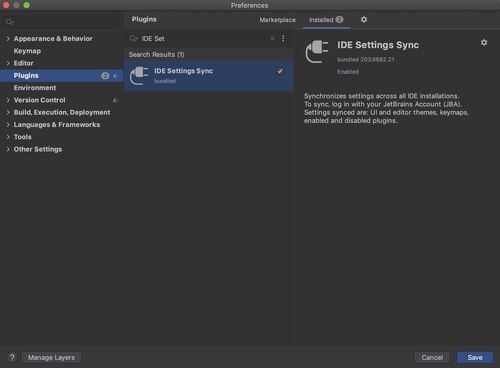Click the update count badge on Plugins item
This screenshot has width=500, height=368.
[x=105, y=76]
